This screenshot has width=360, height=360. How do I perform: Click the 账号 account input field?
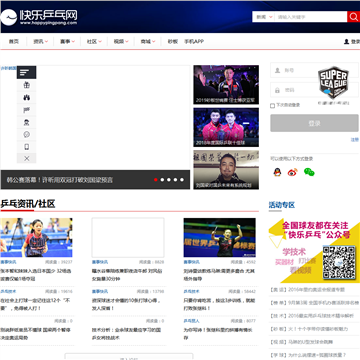pos(315,70)
